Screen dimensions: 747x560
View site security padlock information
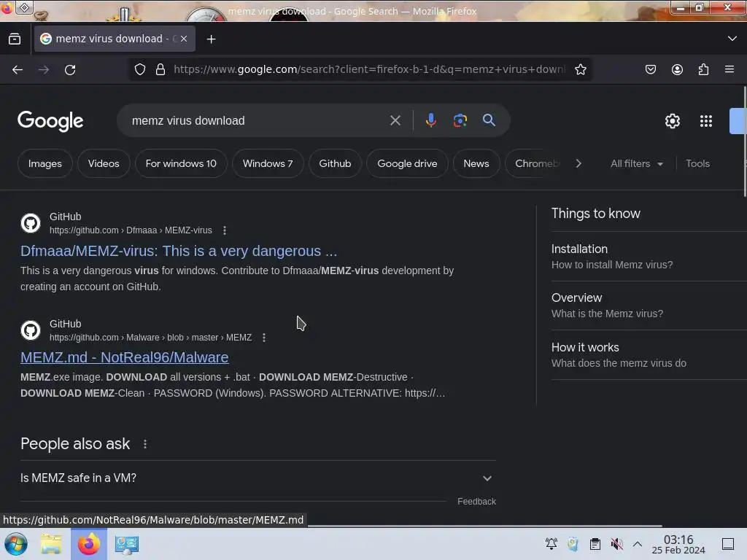tap(160, 69)
